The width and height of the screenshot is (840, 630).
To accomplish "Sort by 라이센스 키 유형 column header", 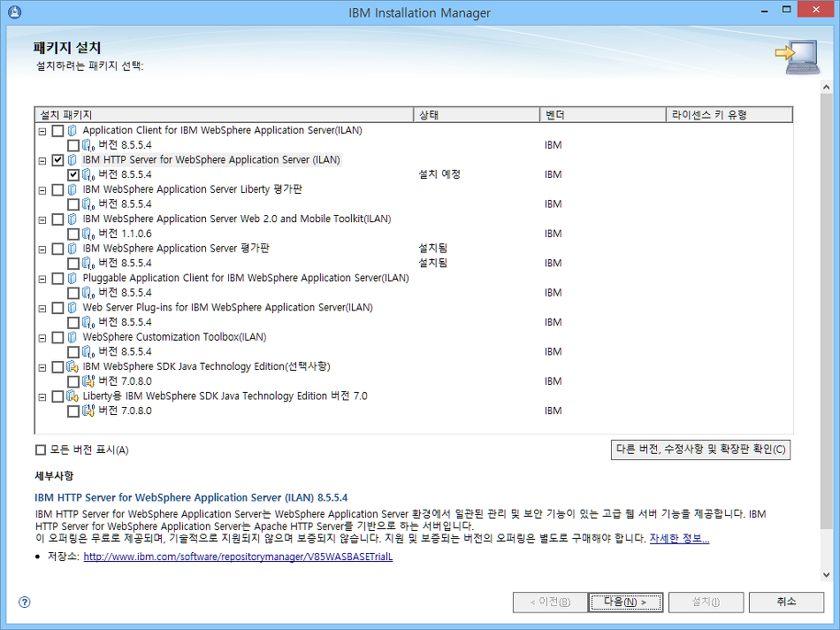I will pyautogui.click(x=729, y=115).
